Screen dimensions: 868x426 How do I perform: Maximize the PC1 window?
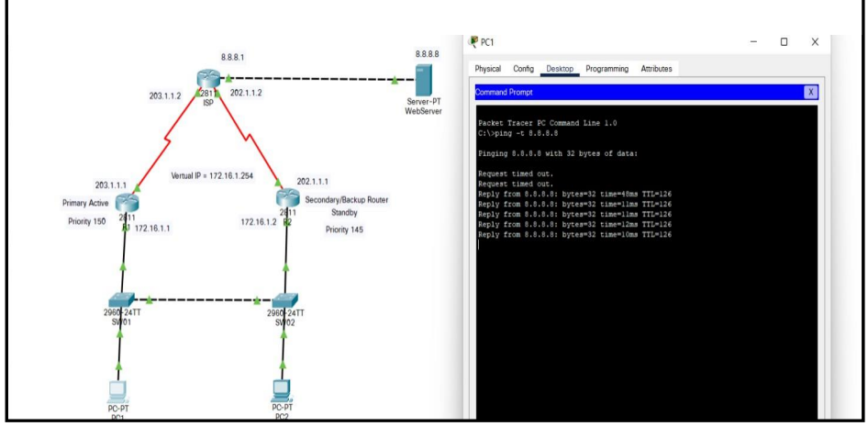[x=784, y=42]
